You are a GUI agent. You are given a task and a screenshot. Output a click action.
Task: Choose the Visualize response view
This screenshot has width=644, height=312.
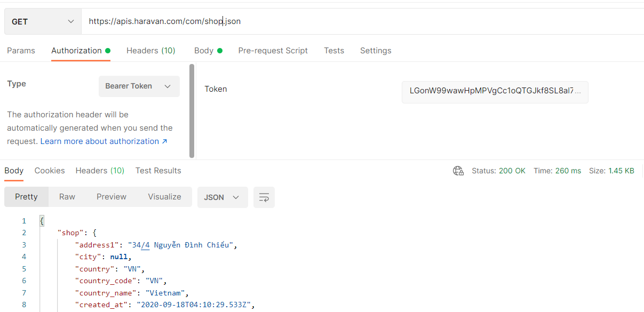164,197
